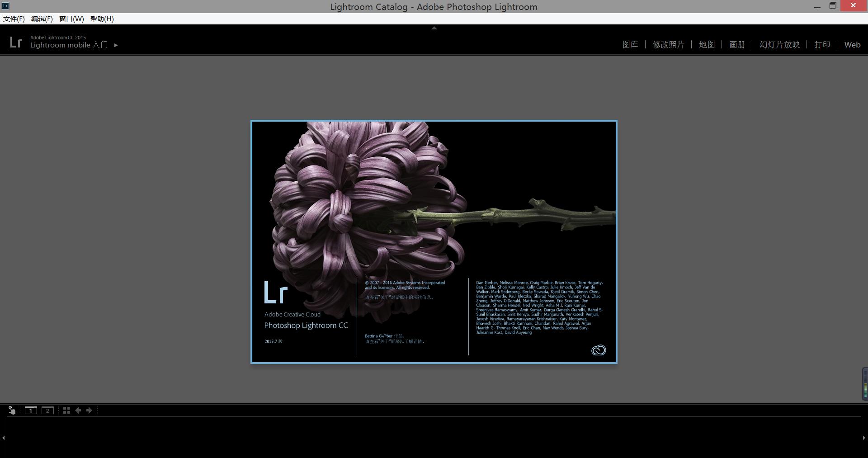Open the 文件(F) menu
This screenshot has height=458, width=868.
[14, 19]
